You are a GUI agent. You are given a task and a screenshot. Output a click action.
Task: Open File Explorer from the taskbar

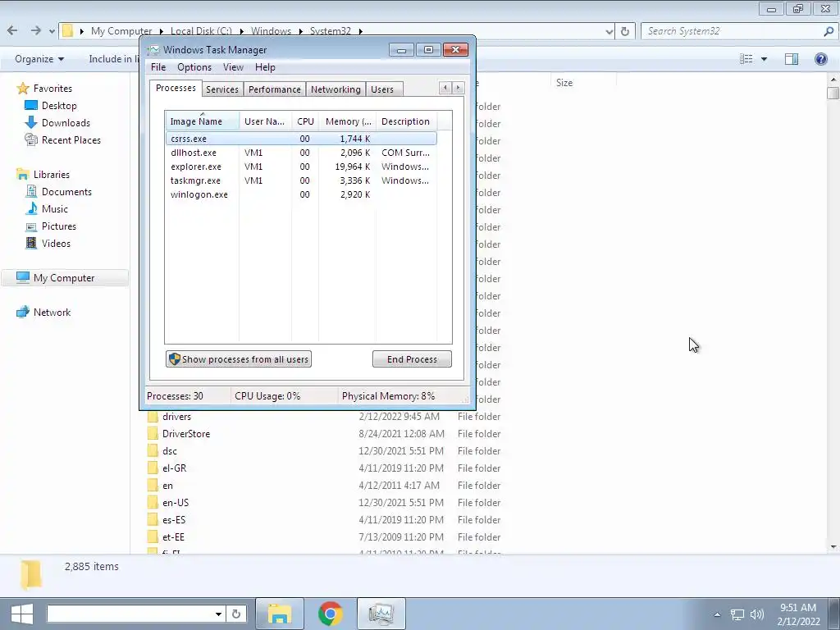[x=280, y=614]
